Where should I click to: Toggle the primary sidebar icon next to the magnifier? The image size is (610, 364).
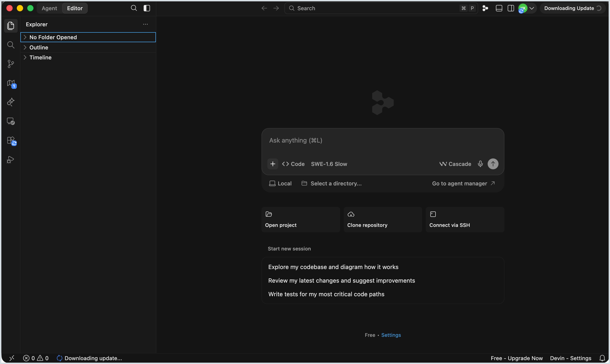click(147, 8)
